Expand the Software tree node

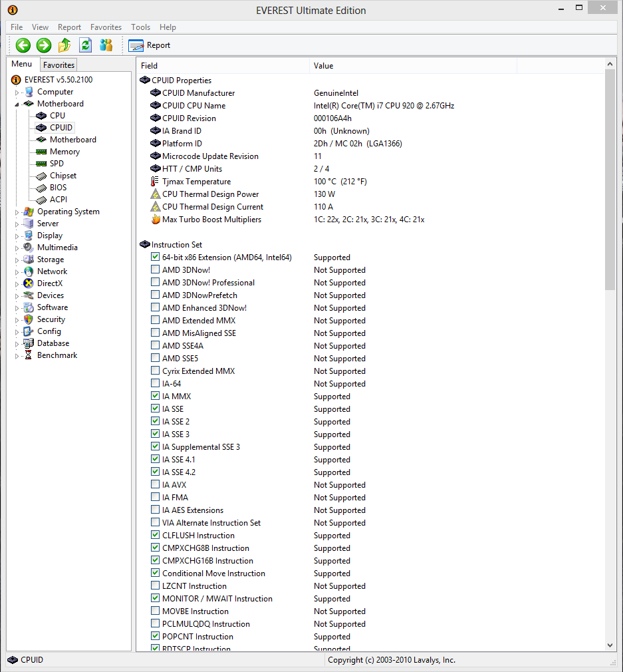[x=17, y=308]
